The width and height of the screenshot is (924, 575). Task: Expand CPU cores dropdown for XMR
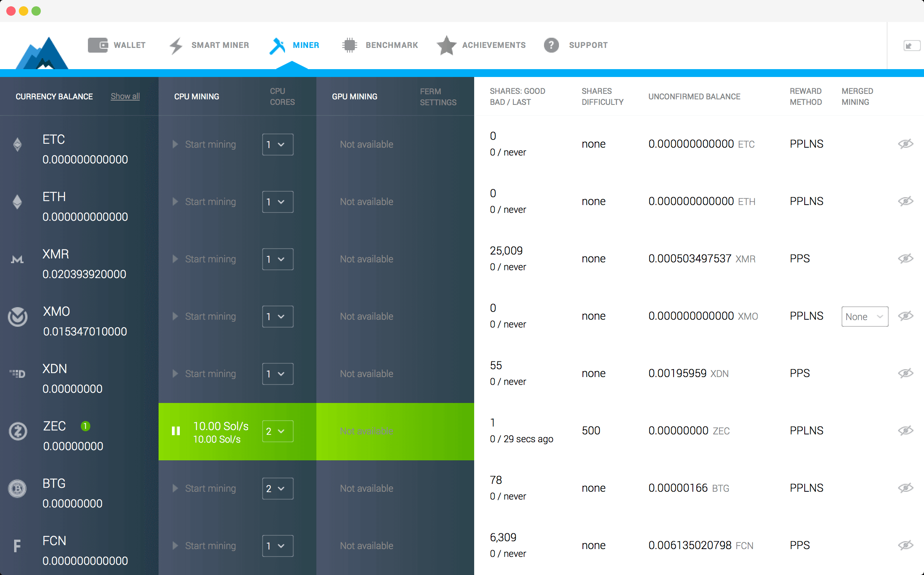(277, 259)
